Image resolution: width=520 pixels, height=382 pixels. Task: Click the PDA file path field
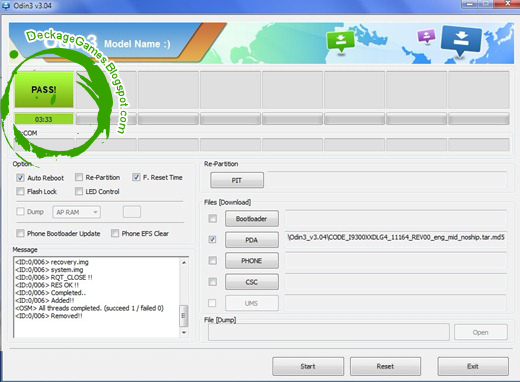click(396, 240)
